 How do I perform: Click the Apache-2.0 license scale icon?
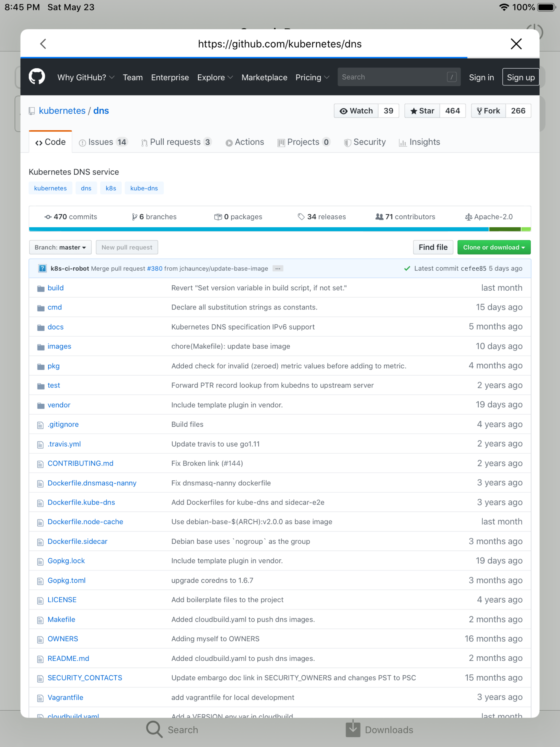pyautogui.click(x=468, y=217)
